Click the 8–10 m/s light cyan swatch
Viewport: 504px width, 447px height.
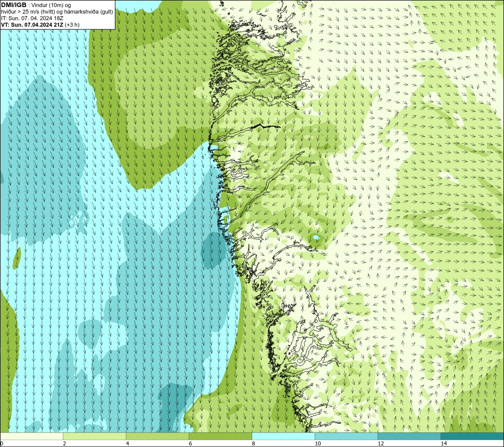click(x=283, y=436)
